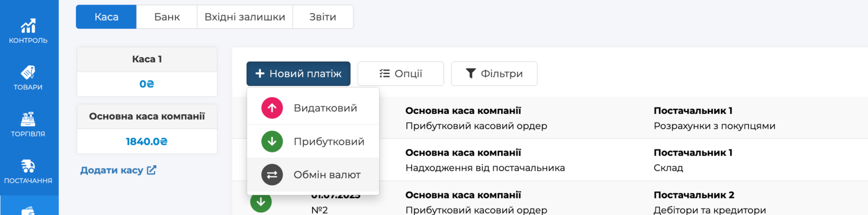Image resolution: width=868 pixels, height=215 pixels.
Task: Click the funnel icon on Фільтри
Action: (x=471, y=74)
